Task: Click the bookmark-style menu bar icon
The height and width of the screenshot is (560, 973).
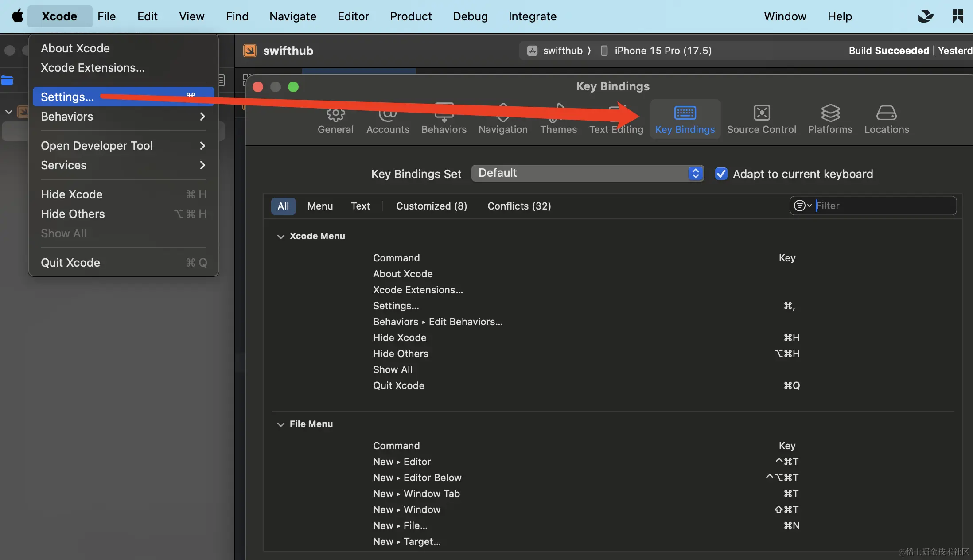Action: tap(957, 16)
